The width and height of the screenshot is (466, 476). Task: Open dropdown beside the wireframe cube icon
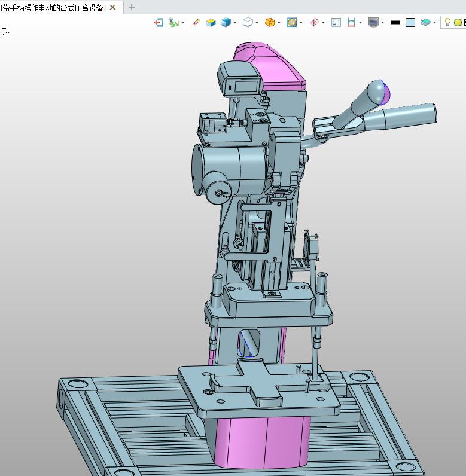click(257, 23)
